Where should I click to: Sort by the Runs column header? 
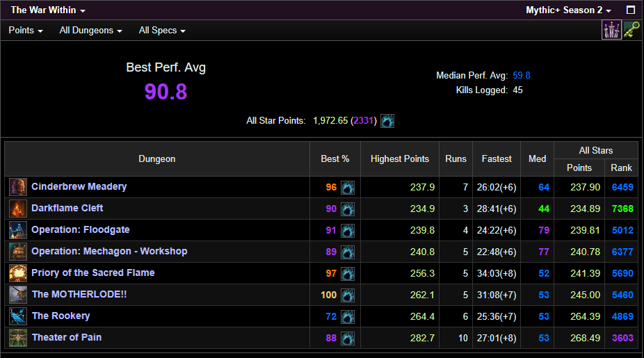click(x=456, y=159)
